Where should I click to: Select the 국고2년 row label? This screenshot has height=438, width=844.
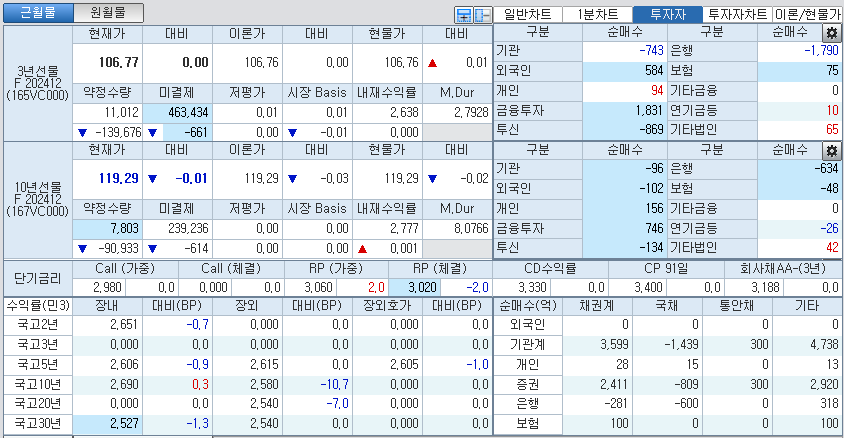(38, 324)
